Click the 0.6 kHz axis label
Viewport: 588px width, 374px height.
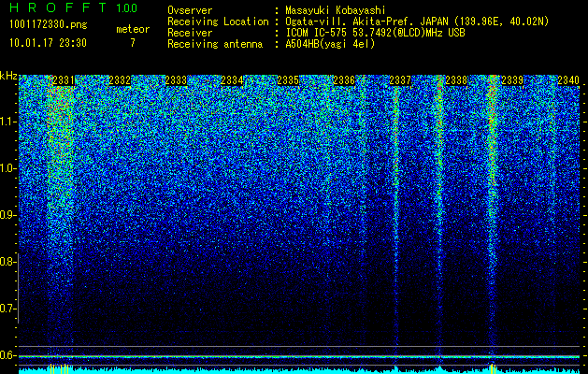(x=7, y=355)
